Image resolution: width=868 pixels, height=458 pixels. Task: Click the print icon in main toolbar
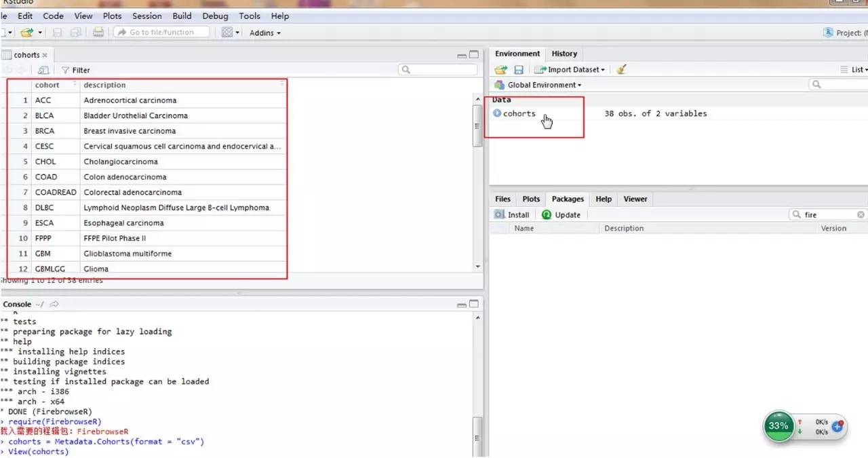click(x=98, y=33)
